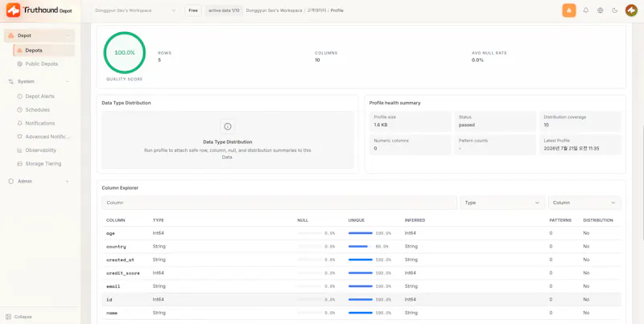Click the Latest Profile date card
Image resolution: width=644 pixels, height=324 pixels.
[x=580, y=145]
